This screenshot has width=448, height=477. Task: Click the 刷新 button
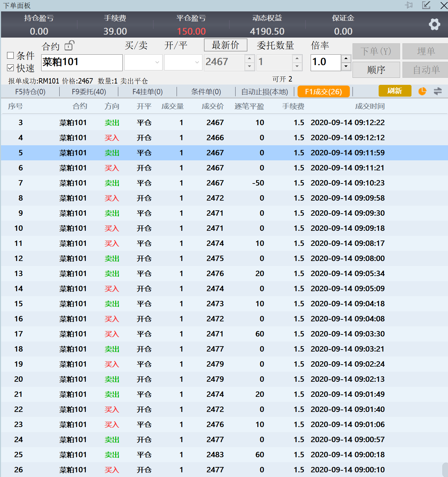click(x=395, y=91)
